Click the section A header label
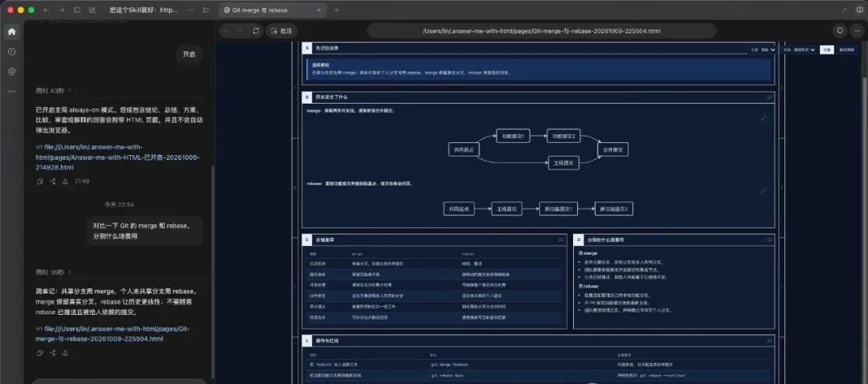The width and height of the screenshot is (868, 384). point(327,48)
